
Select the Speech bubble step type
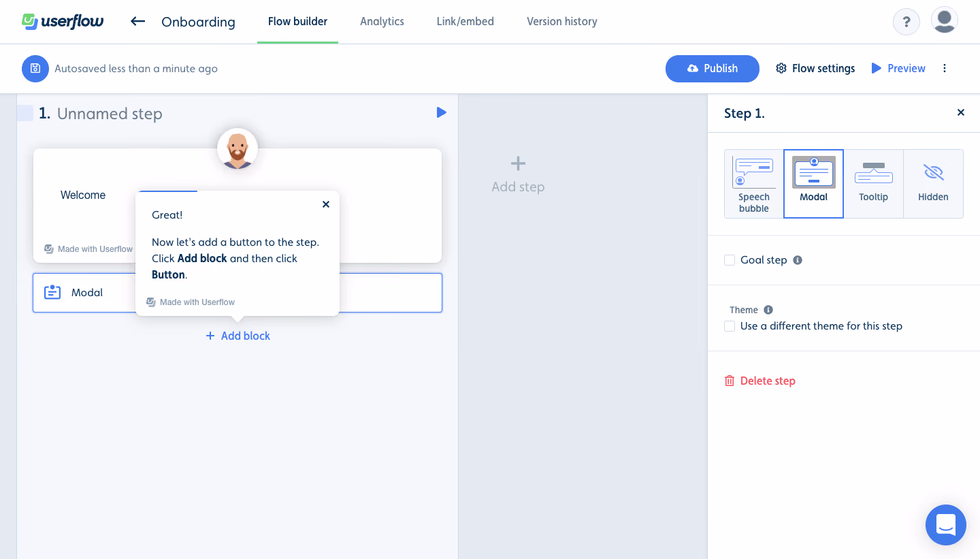click(754, 184)
